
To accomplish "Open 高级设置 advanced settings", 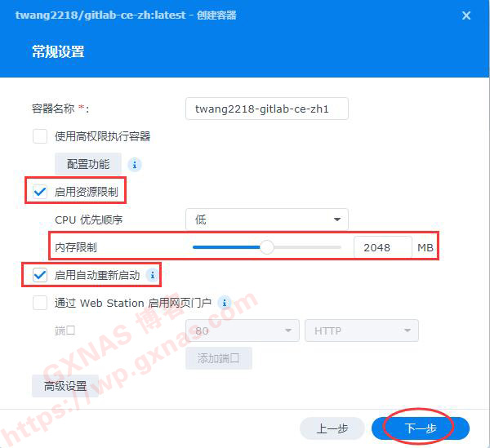I will pos(65,386).
